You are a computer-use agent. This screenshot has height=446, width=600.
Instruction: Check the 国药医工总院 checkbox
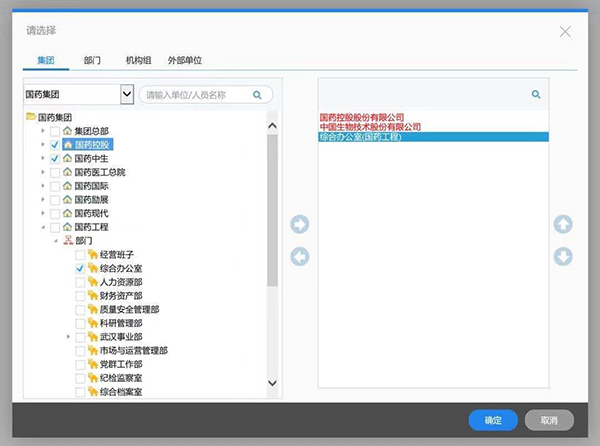[x=55, y=173]
